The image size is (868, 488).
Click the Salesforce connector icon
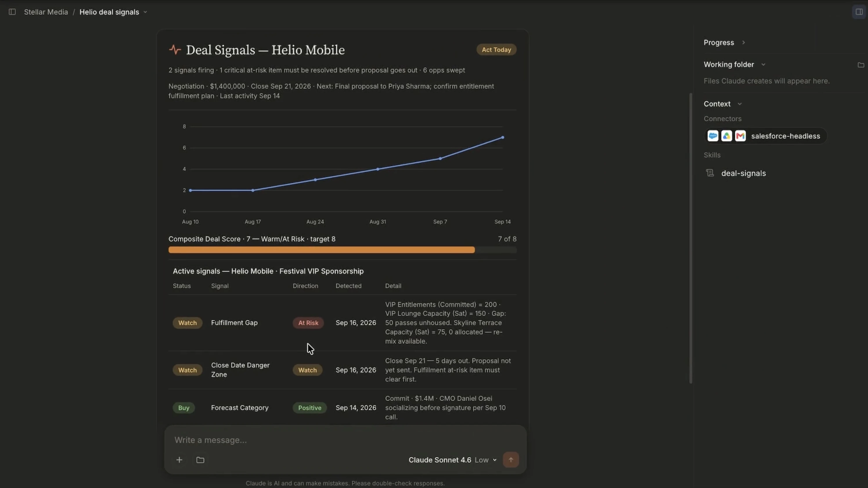click(713, 136)
